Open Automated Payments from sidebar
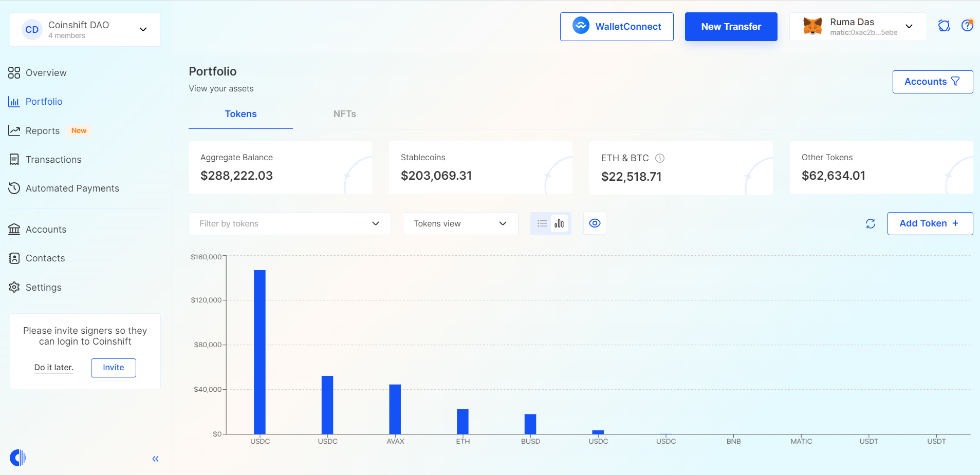 coord(72,188)
